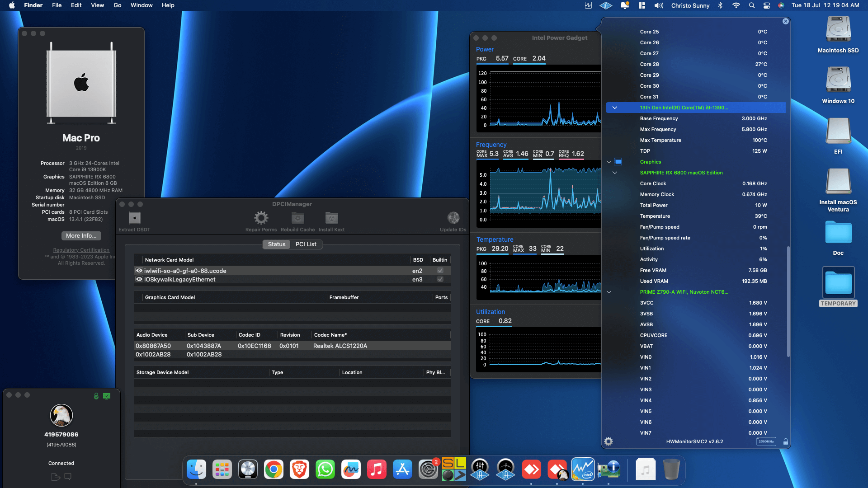Open Intel Power Gadget icon in Dock

pos(583,470)
